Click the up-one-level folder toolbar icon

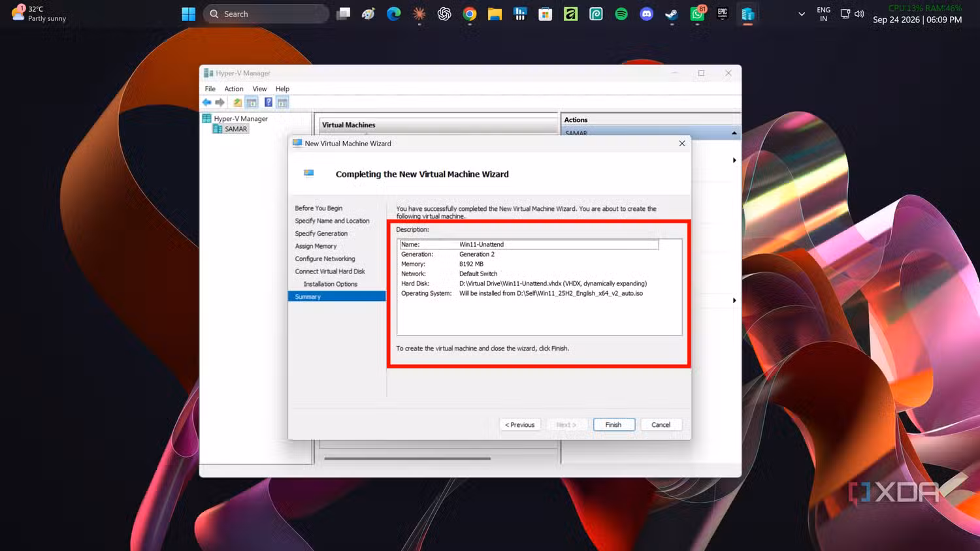pos(237,102)
